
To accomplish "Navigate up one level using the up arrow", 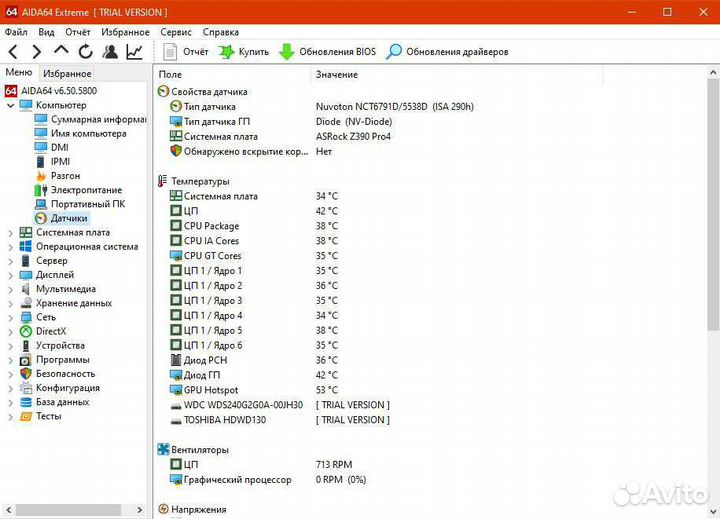I will pyautogui.click(x=61, y=51).
